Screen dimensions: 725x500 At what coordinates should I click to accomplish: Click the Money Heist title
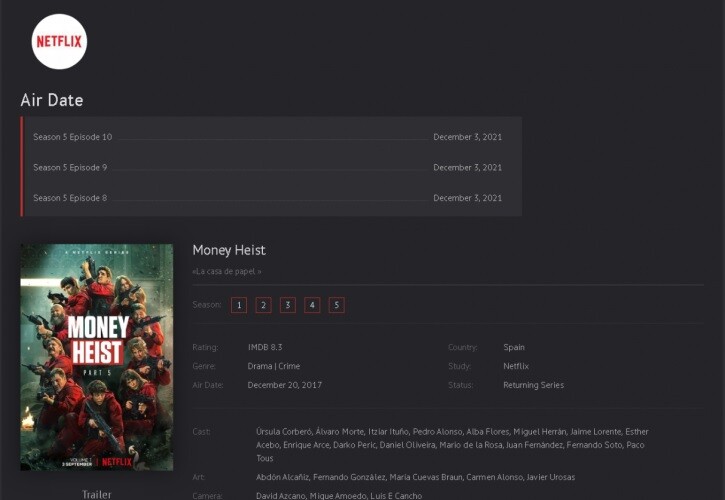229,250
